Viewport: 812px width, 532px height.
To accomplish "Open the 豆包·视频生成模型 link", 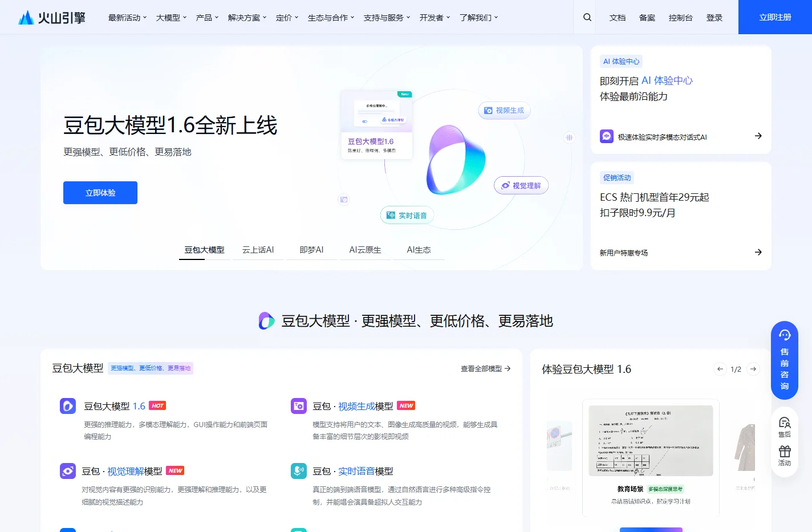I will coord(364,406).
